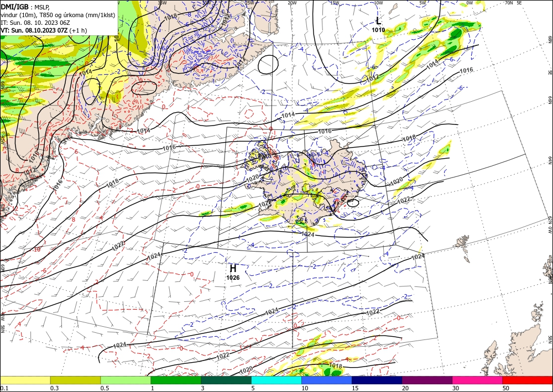This screenshot has width=553, height=392.
Task: Click the legend value 50
Action: click(x=506, y=388)
